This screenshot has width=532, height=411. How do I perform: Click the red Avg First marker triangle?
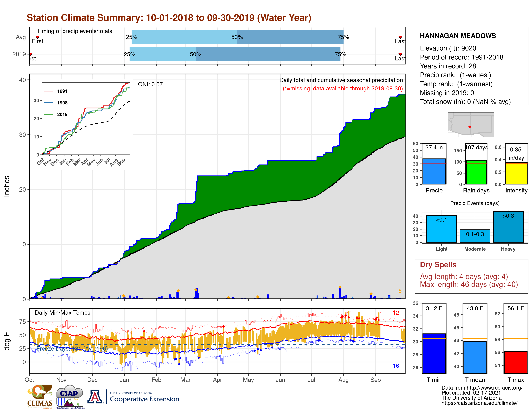[x=38, y=37]
